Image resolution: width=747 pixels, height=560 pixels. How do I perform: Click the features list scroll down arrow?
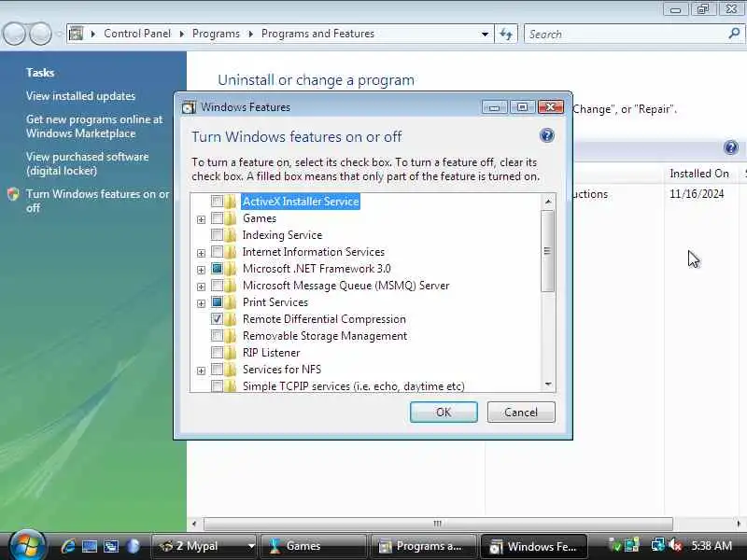pos(548,385)
